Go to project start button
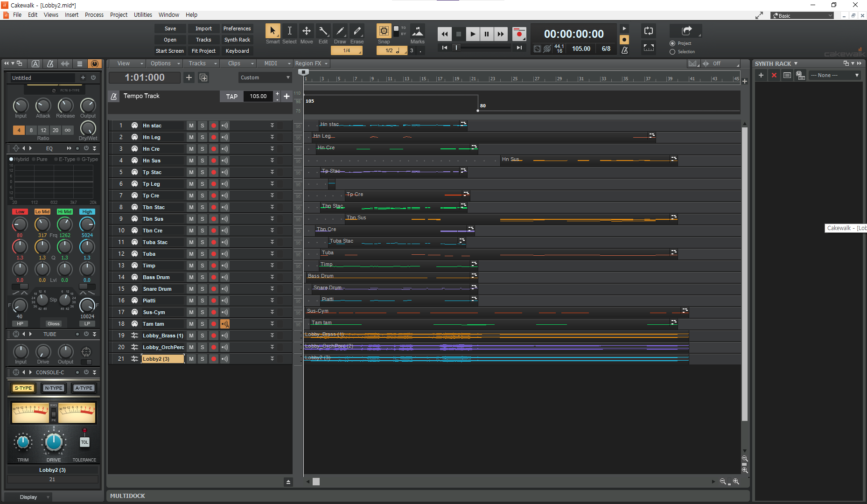This screenshot has width=867, height=504. (444, 48)
